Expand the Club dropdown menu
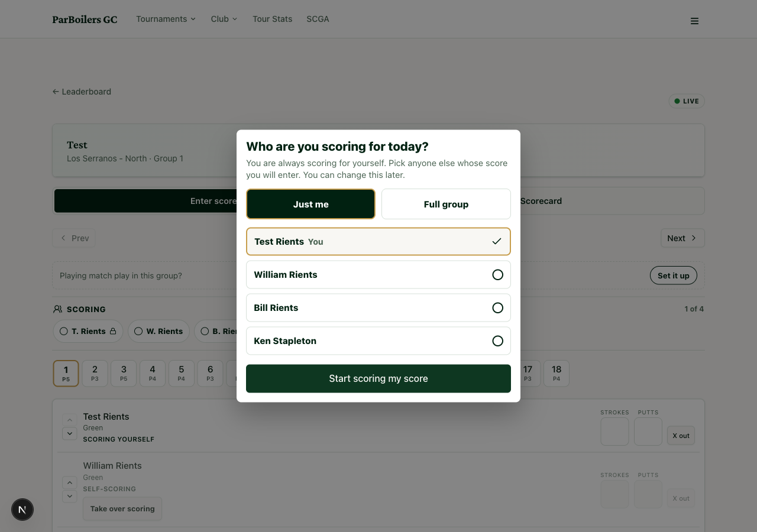This screenshot has width=757, height=532. tap(224, 19)
